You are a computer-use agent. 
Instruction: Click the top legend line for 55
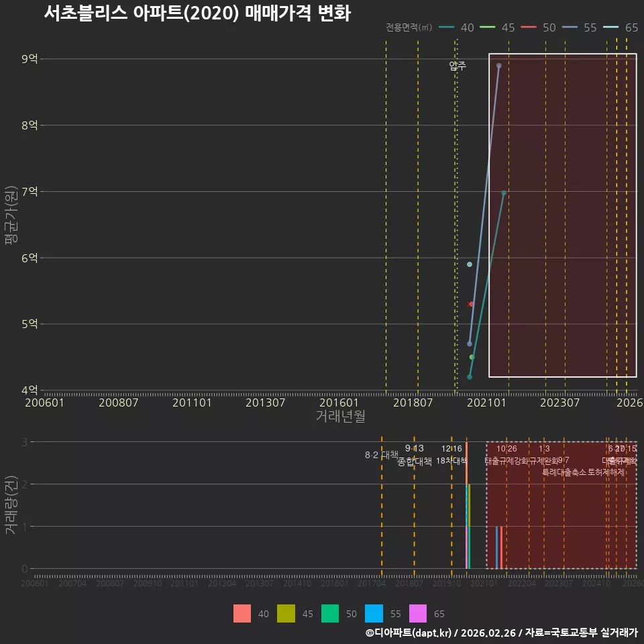coord(570,28)
